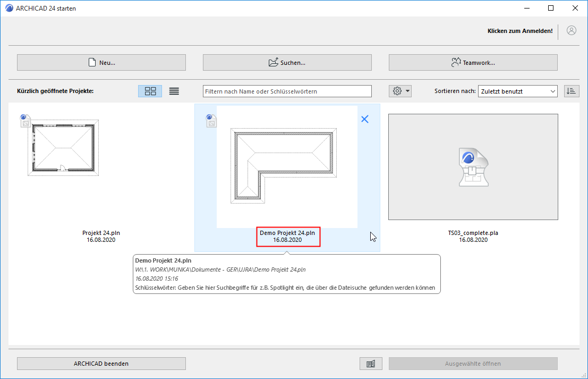Remove Demo Projekt 24 with blue X
This screenshot has height=379, width=588.
click(364, 119)
